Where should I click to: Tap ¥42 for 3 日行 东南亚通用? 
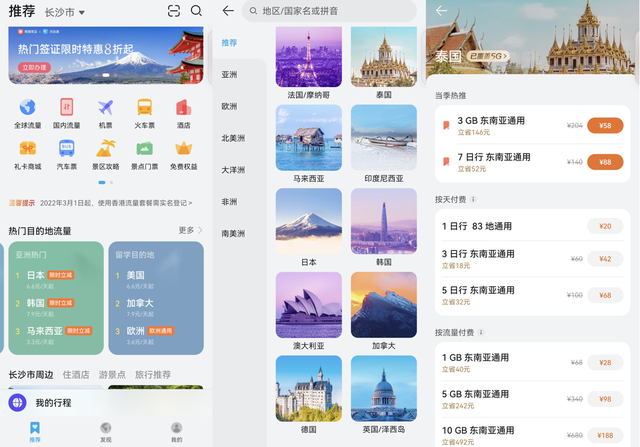click(605, 259)
